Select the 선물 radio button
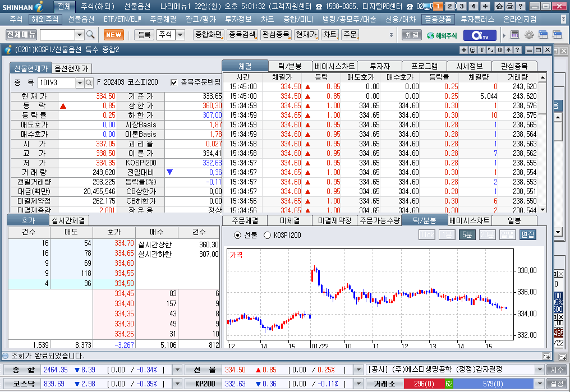 pos(238,236)
